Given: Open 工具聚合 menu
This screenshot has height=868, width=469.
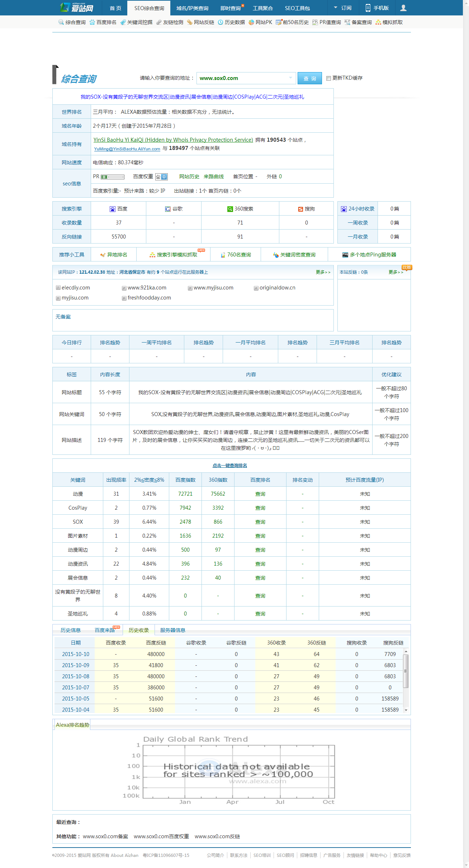Looking at the screenshot, I should tap(263, 8).
